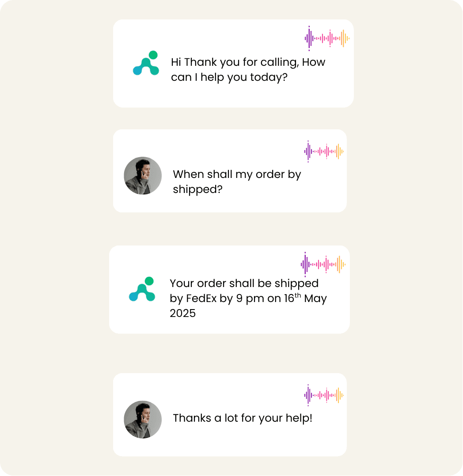Play the waveform above the shipping question
This screenshot has width=463, height=476.
(324, 151)
